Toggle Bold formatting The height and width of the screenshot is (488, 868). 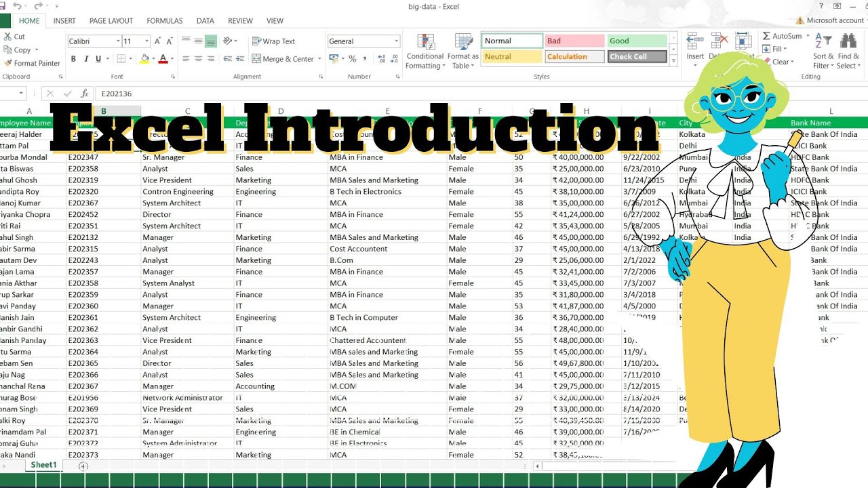[x=74, y=59]
